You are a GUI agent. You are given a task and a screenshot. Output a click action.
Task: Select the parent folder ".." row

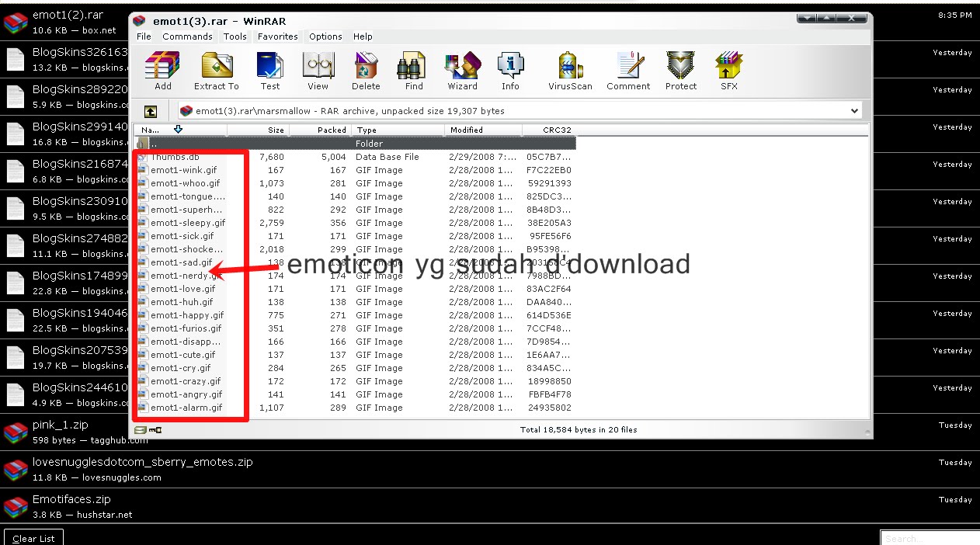pos(356,144)
